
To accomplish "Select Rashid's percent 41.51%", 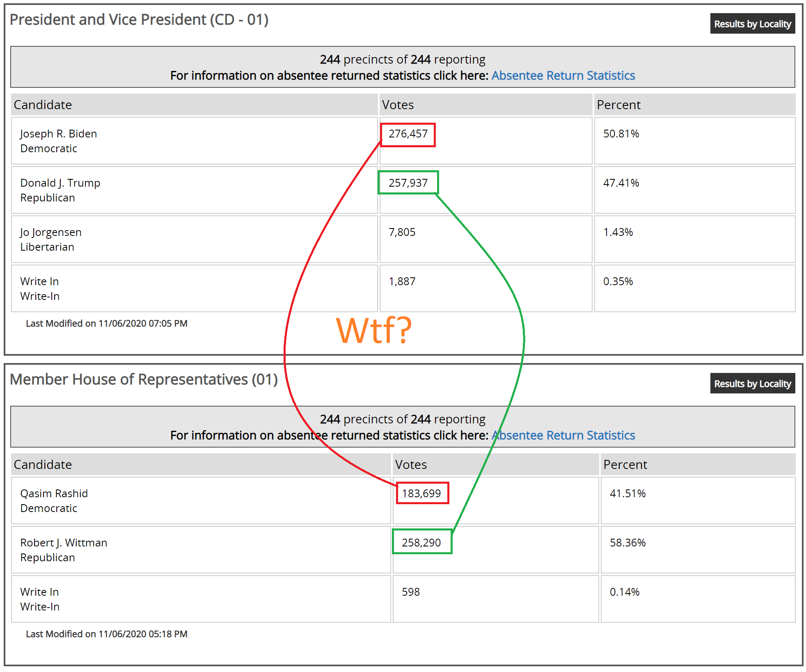I will [627, 494].
